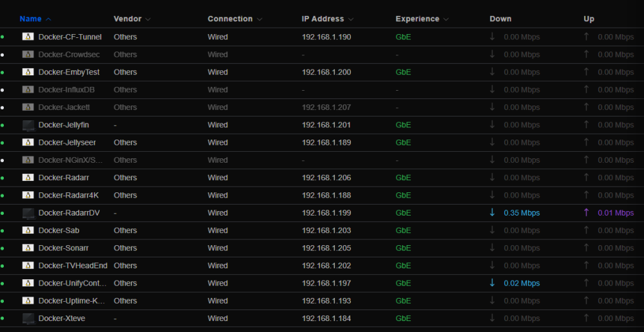Click the white offline dot for Docker-Jackett
The width and height of the screenshot is (644, 332).
(x=3, y=107)
